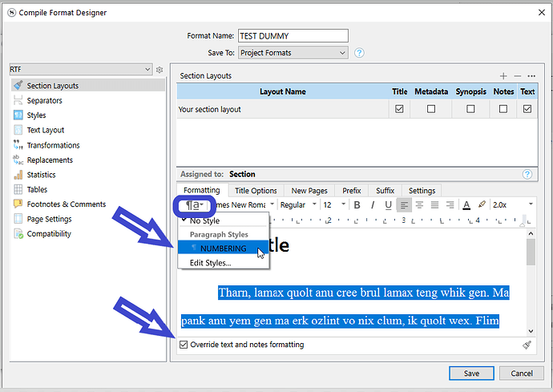
Task: Open the paragraph style picker icon
Action: [x=194, y=205]
